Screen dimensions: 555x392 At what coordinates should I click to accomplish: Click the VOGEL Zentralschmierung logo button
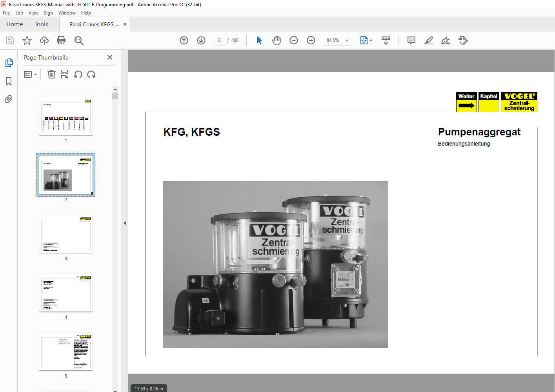coord(519,102)
